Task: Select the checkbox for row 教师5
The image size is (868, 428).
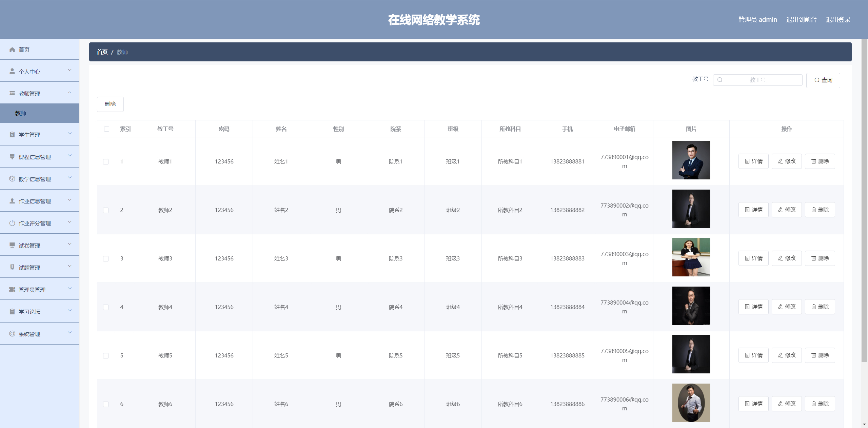Action: 106,356
